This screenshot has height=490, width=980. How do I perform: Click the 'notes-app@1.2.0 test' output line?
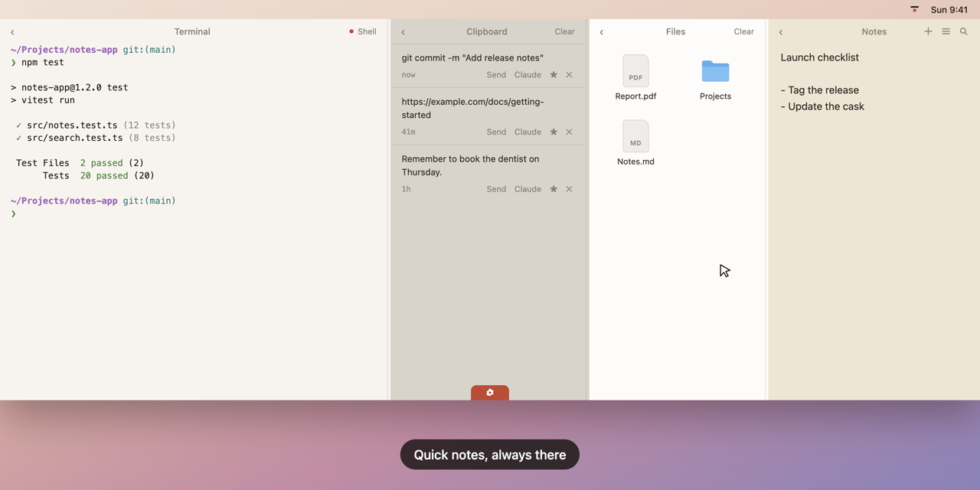[x=70, y=87]
